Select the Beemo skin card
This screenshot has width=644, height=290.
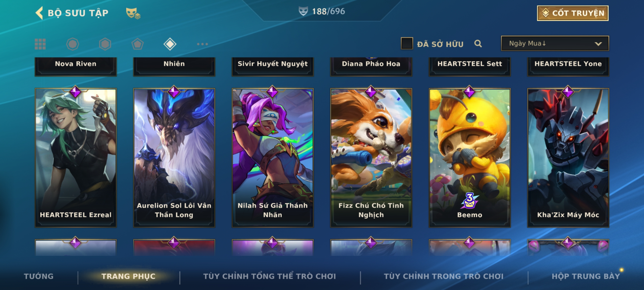470,158
